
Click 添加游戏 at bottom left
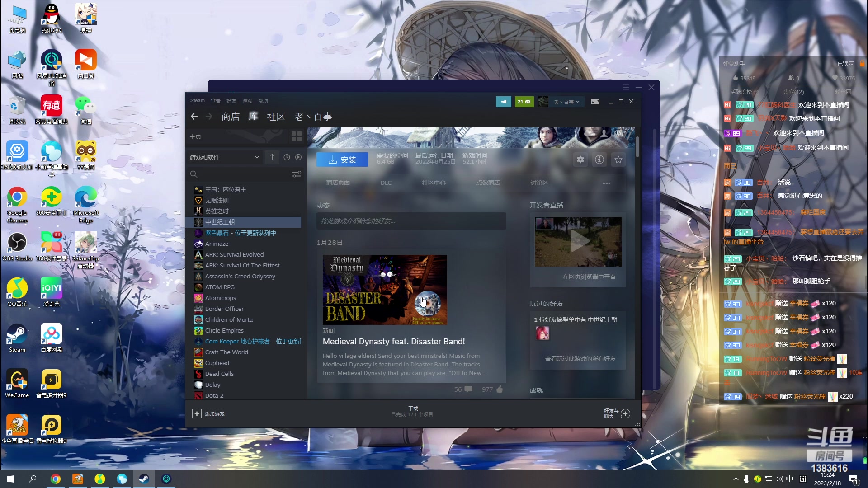(215, 414)
